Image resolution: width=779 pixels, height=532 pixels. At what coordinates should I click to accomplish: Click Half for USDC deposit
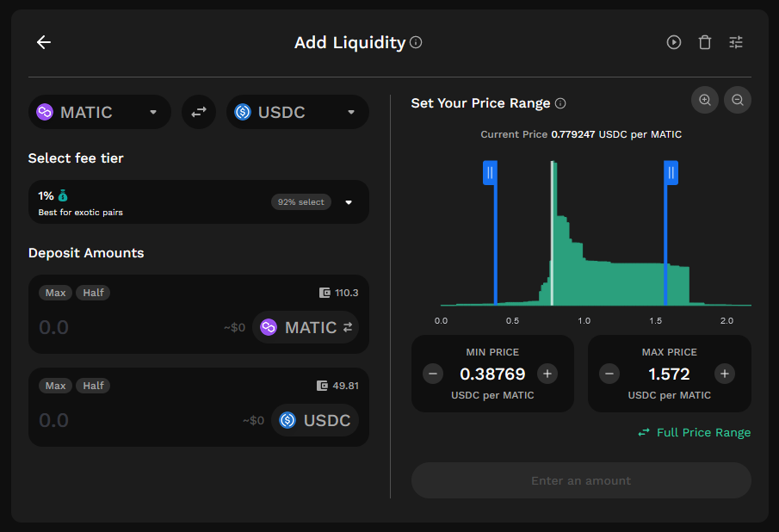pyautogui.click(x=94, y=386)
